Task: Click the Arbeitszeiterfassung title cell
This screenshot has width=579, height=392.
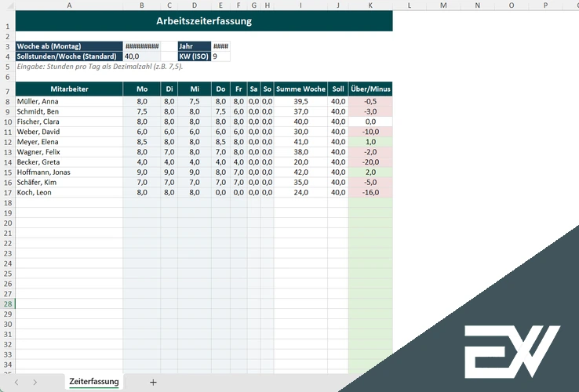Action: 204,21
